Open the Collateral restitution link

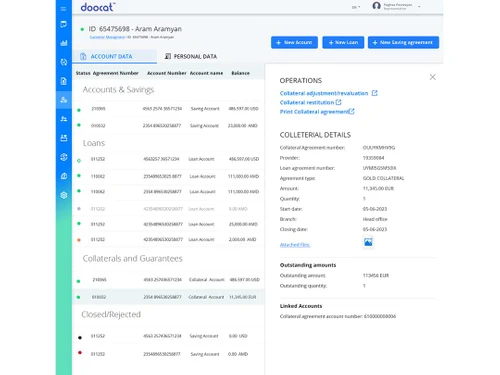pyautogui.click(x=310, y=102)
